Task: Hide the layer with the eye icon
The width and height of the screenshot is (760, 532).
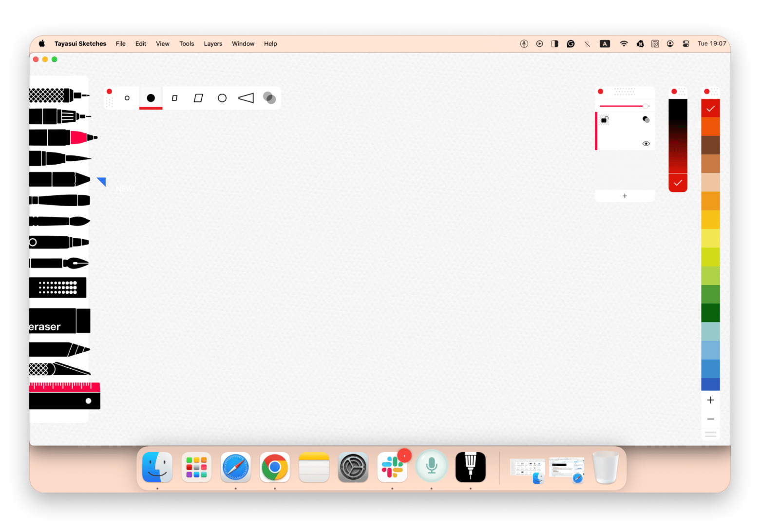Action: (646, 144)
